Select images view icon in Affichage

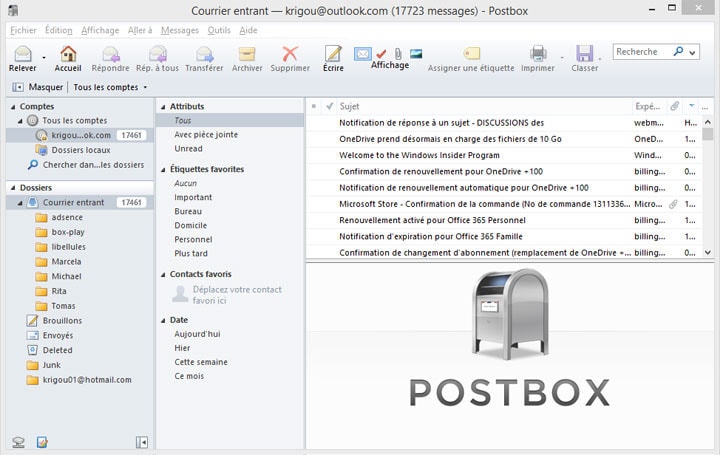pyautogui.click(x=416, y=54)
